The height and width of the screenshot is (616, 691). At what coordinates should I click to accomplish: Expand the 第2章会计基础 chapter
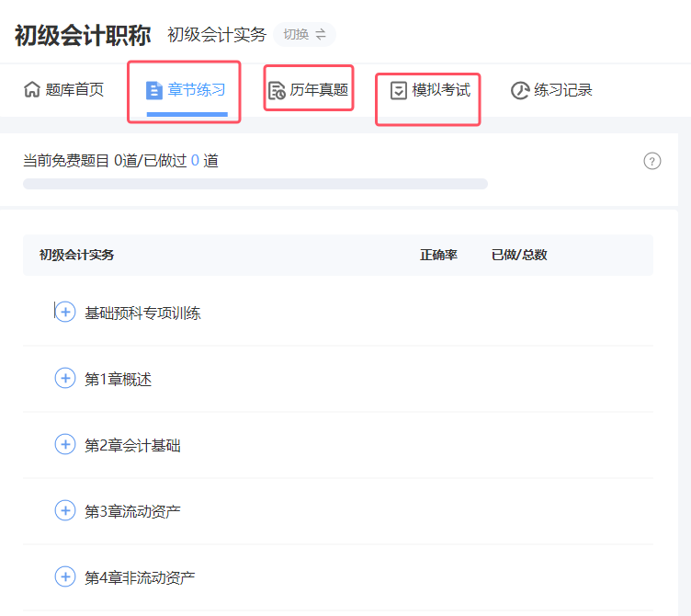point(65,445)
